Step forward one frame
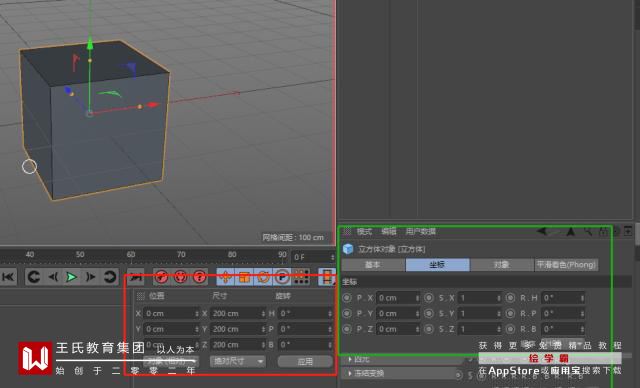Image resolution: width=640 pixels, height=388 pixels. click(90, 277)
